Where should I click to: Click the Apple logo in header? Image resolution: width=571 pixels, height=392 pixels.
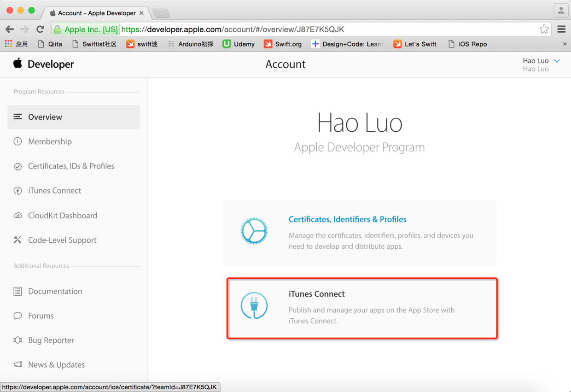(17, 63)
